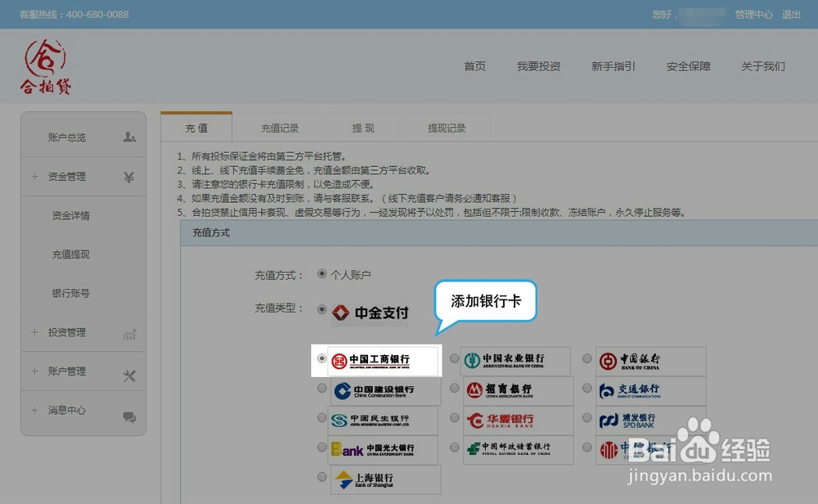
Task: Expand the 消息中心 plus sign
Action: coord(34,410)
